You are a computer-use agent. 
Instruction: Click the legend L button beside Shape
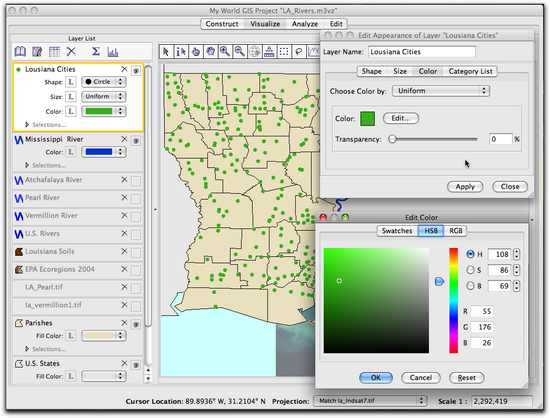point(71,82)
